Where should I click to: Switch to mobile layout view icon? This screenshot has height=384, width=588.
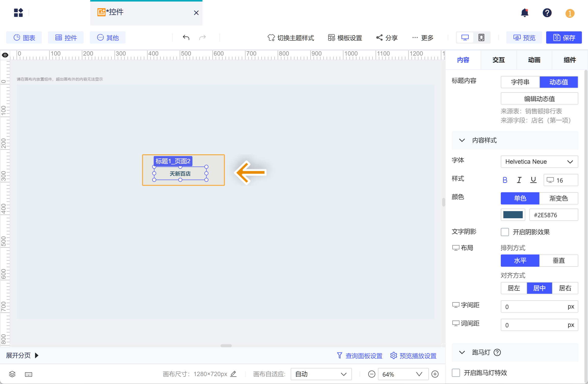(481, 38)
